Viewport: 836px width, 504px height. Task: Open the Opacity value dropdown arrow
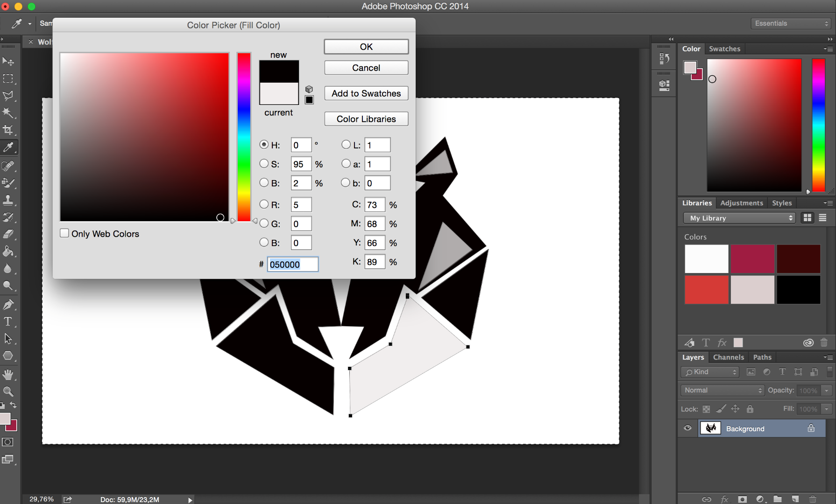click(x=827, y=390)
